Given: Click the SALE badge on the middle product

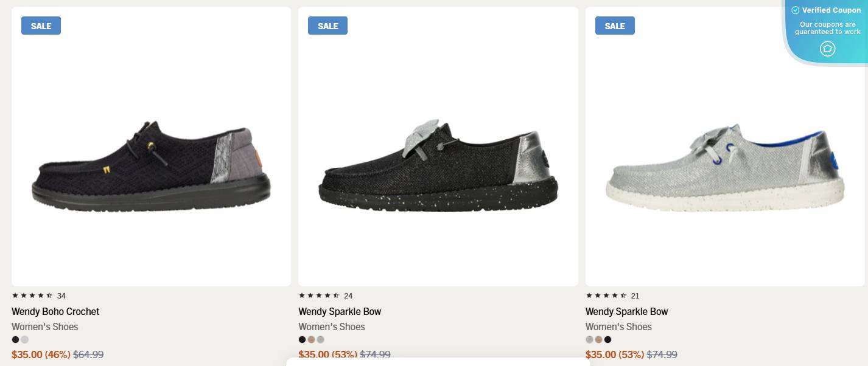Looking at the screenshot, I should tap(327, 26).
